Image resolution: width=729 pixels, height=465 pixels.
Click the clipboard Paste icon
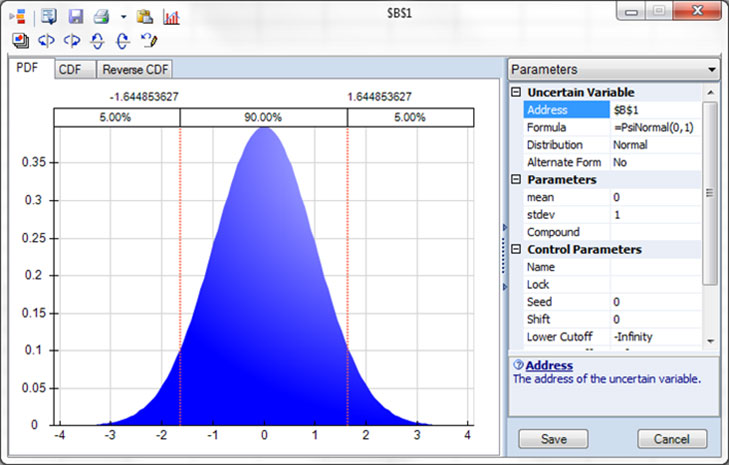coord(145,17)
